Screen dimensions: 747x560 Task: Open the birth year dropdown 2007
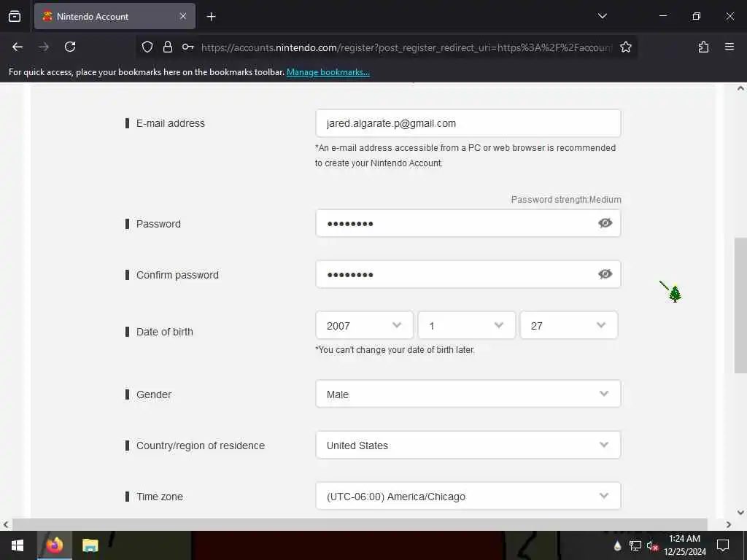[365, 326]
